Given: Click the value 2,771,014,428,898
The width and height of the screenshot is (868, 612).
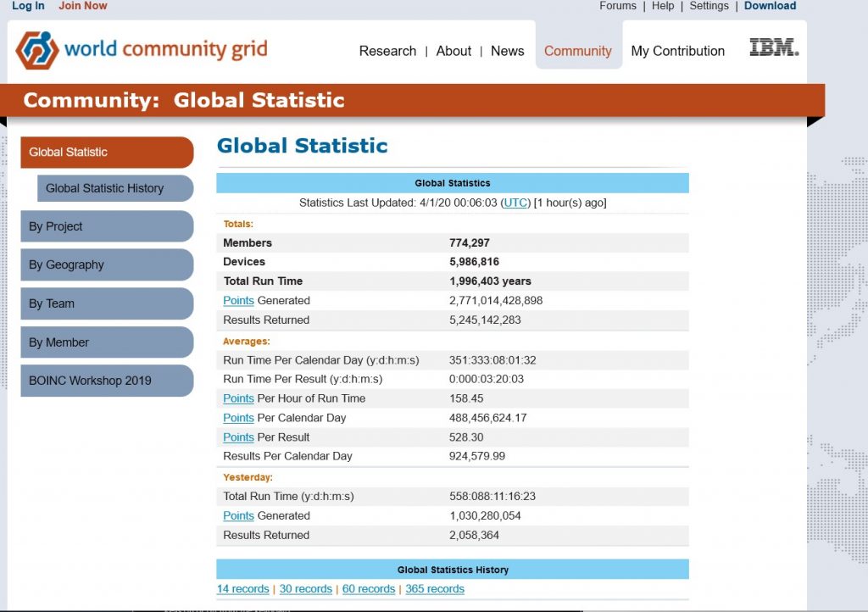Looking at the screenshot, I should tap(495, 300).
